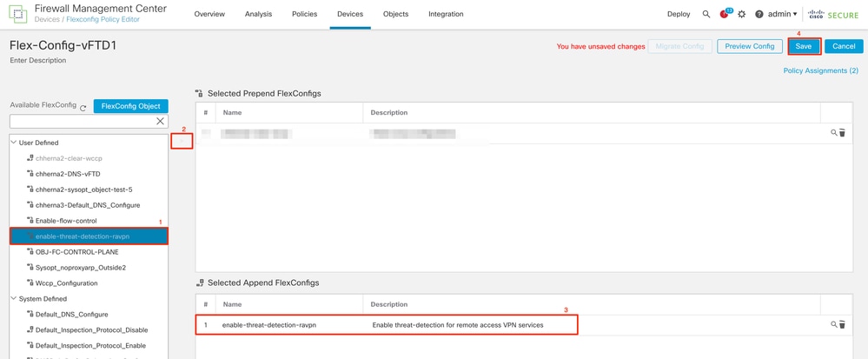Click Description header in Append table
This screenshot has height=359, width=868.
click(390, 304)
